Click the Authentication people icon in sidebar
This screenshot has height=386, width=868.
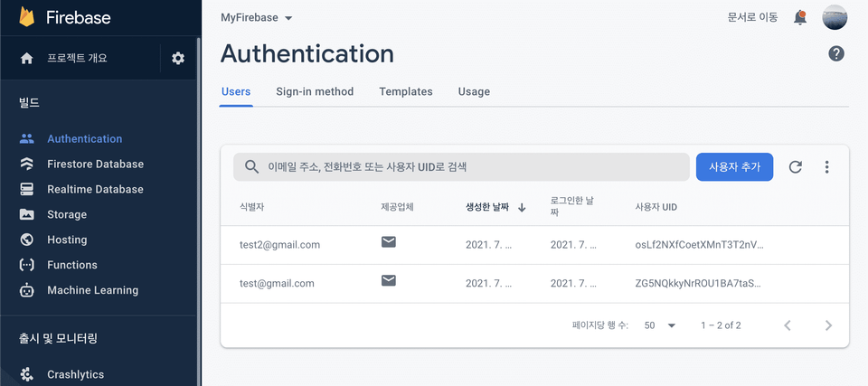pos(26,139)
